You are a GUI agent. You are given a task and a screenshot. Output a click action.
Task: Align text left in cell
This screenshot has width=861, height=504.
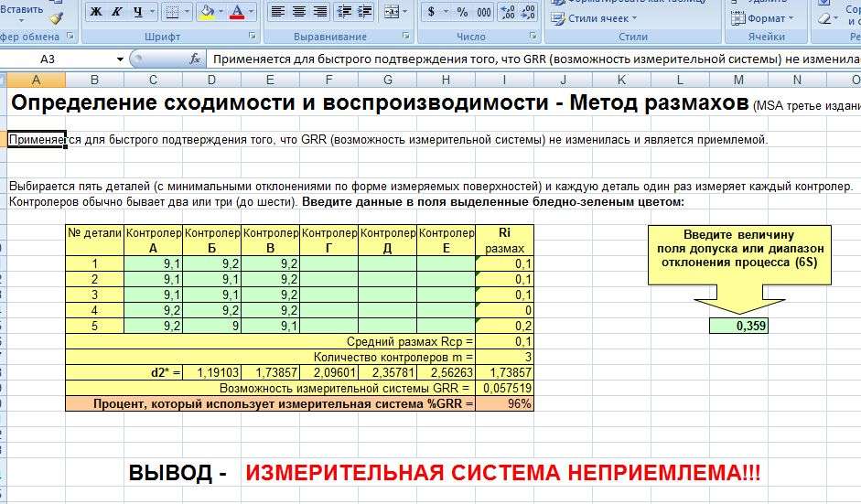pyautogui.click(x=278, y=12)
